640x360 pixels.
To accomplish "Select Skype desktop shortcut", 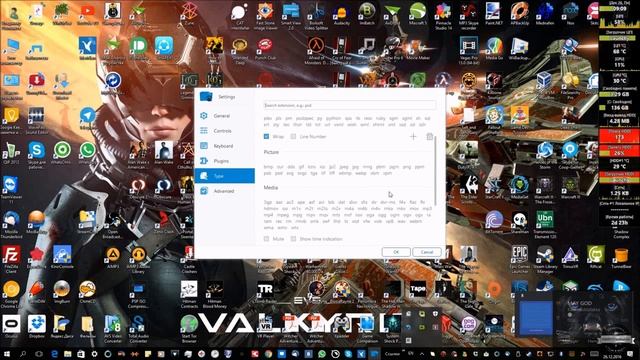I will pyautogui.click(x=37, y=154).
